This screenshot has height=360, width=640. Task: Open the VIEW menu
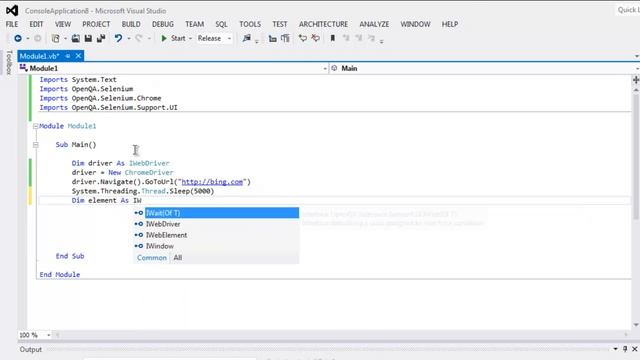pos(63,24)
